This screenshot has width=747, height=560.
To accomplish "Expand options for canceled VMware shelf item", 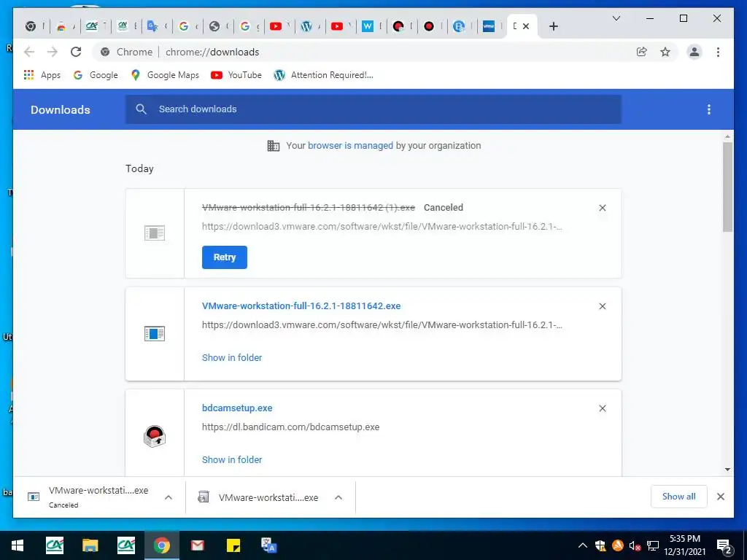I will 169,497.
